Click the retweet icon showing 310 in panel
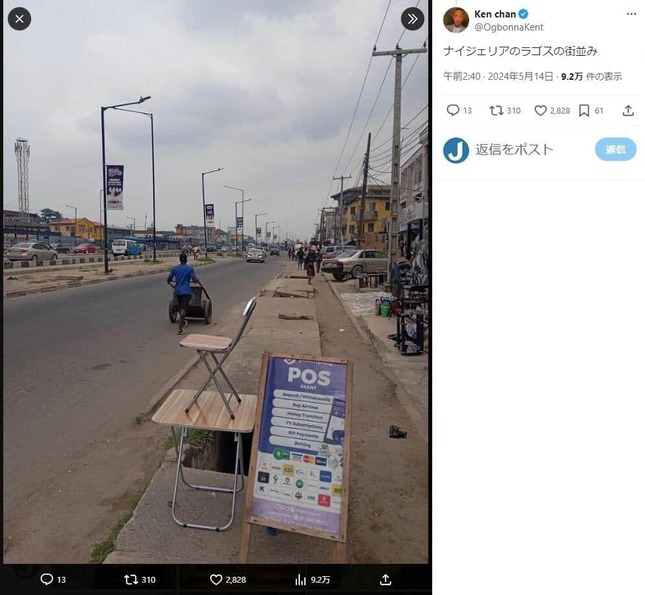The image size is (645, 595). (496, 110)
